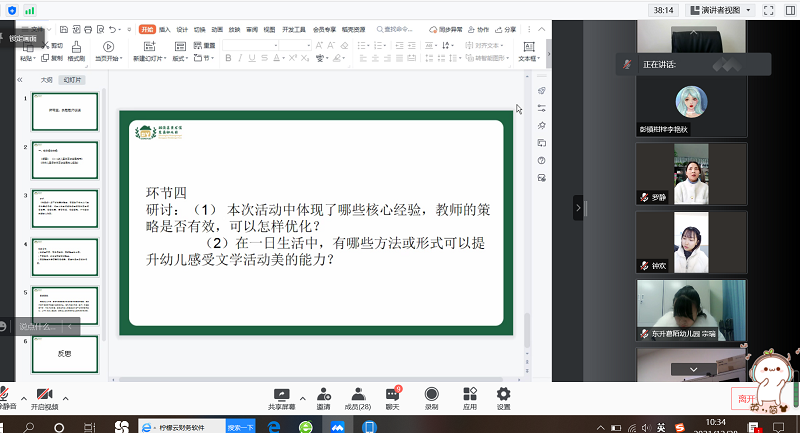Toggle the microphone mute button
This screenshot has height=433, width=800.
tap(5, 395)
